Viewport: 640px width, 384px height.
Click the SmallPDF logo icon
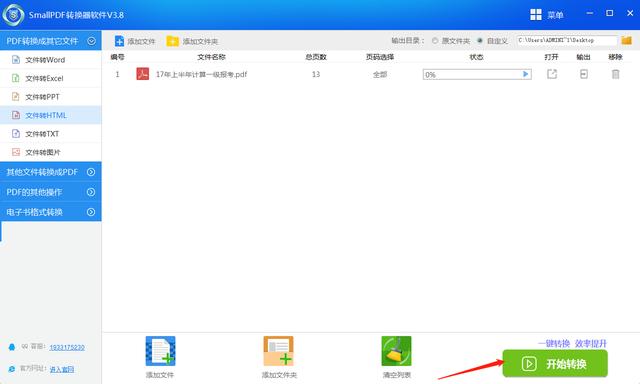pos(13,15)
